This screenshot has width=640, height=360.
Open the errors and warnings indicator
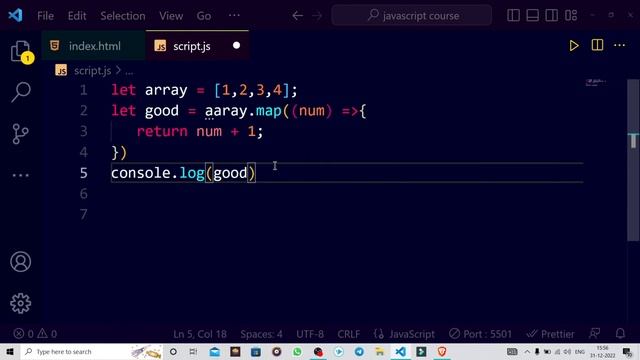click(x=35, y=334)
